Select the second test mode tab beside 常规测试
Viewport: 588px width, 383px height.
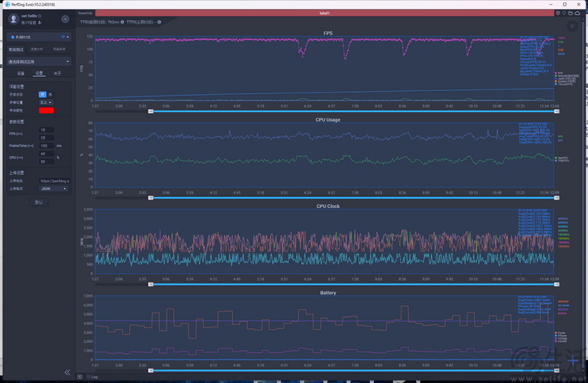37,49
